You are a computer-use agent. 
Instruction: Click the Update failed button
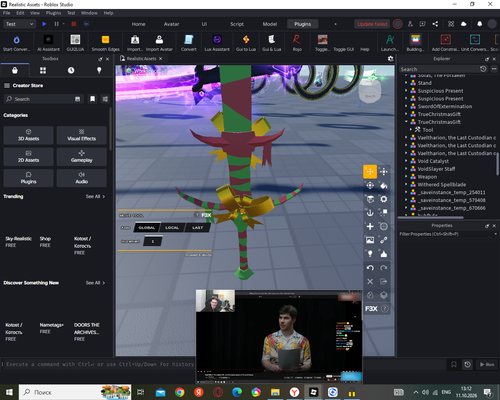click(372, 24)
